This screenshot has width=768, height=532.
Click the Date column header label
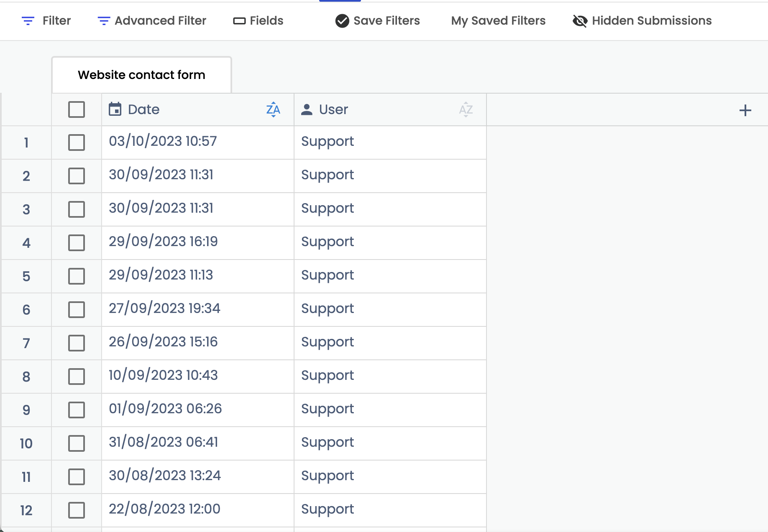click(143, 109)
